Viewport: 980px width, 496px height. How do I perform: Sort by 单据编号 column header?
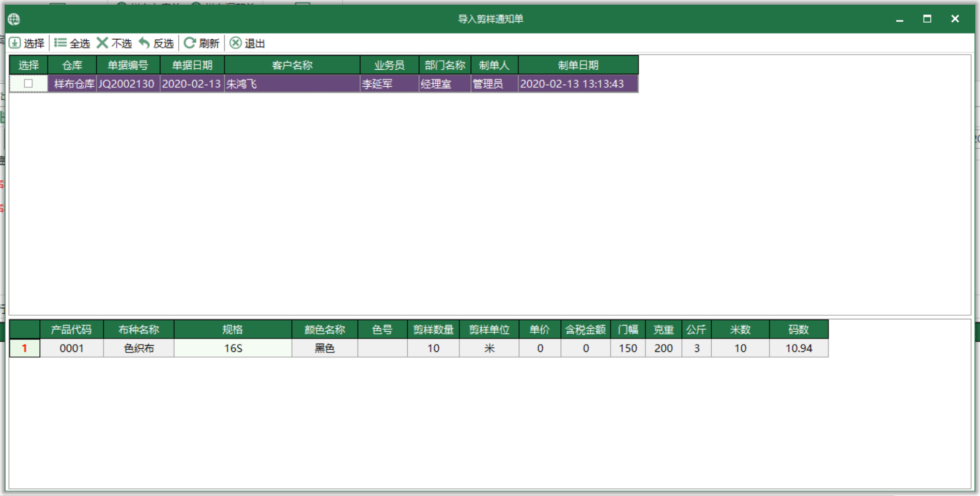(x=128, y=65)
